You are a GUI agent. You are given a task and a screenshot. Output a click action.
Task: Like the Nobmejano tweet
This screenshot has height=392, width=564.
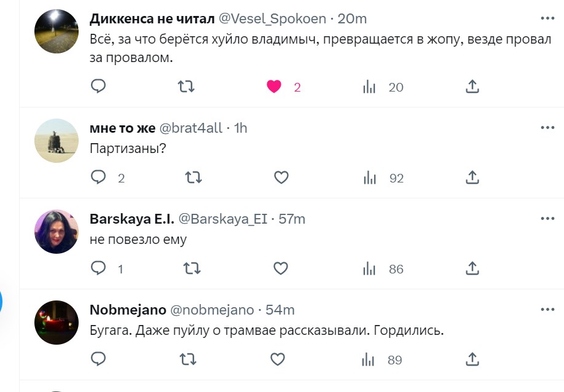[278, 359]
